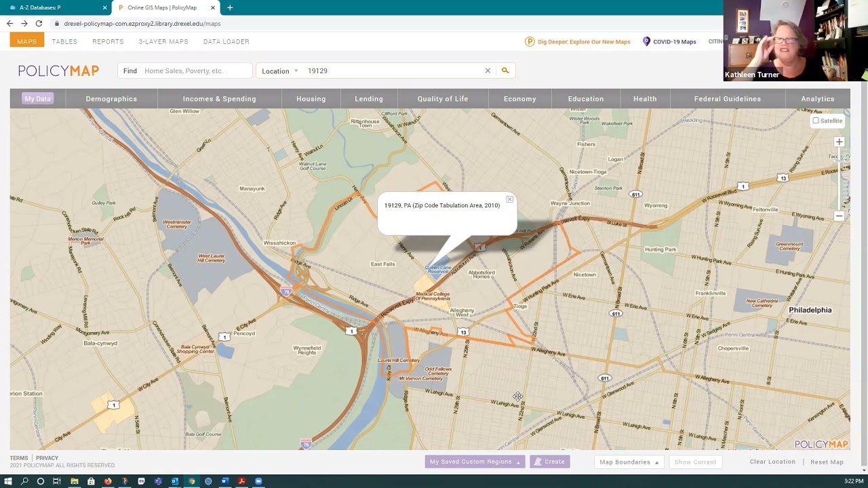Open Zoom from the taskbar

(x=258, y=481)
